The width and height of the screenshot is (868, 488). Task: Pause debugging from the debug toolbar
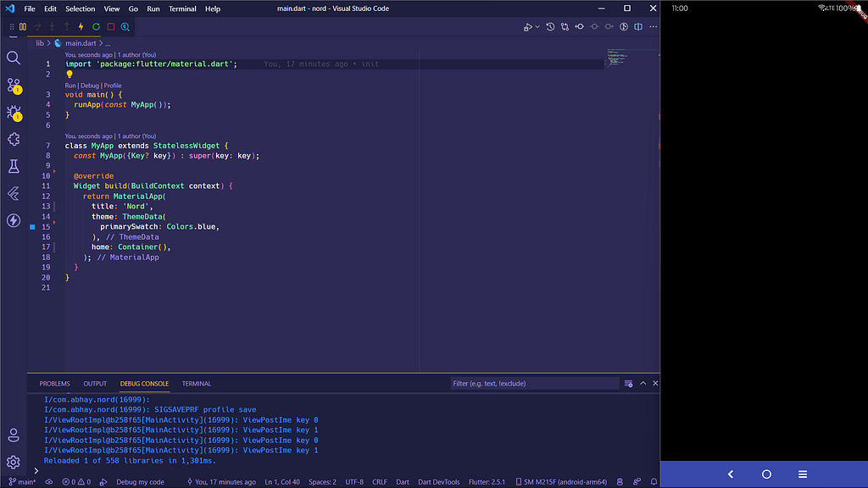[23, 26]
